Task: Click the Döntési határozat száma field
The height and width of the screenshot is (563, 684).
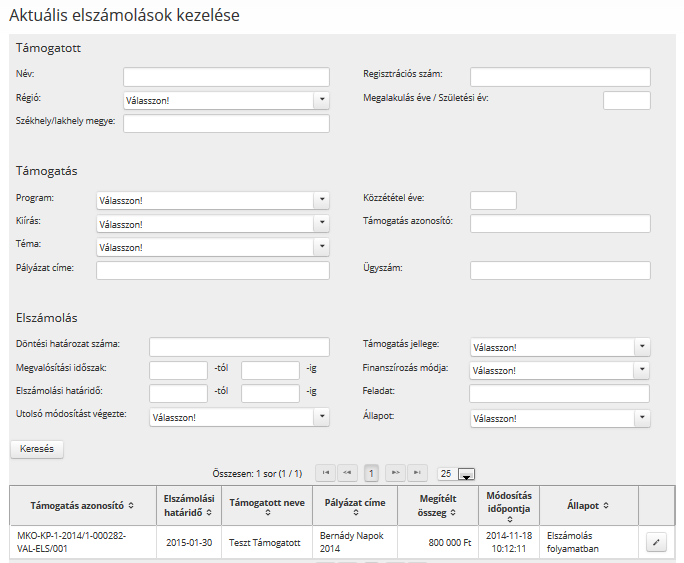Action: click(239, 347)
